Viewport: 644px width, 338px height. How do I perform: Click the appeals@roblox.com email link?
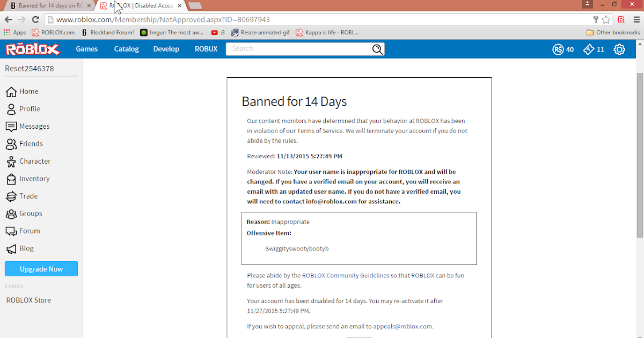[x=402, y=326]
